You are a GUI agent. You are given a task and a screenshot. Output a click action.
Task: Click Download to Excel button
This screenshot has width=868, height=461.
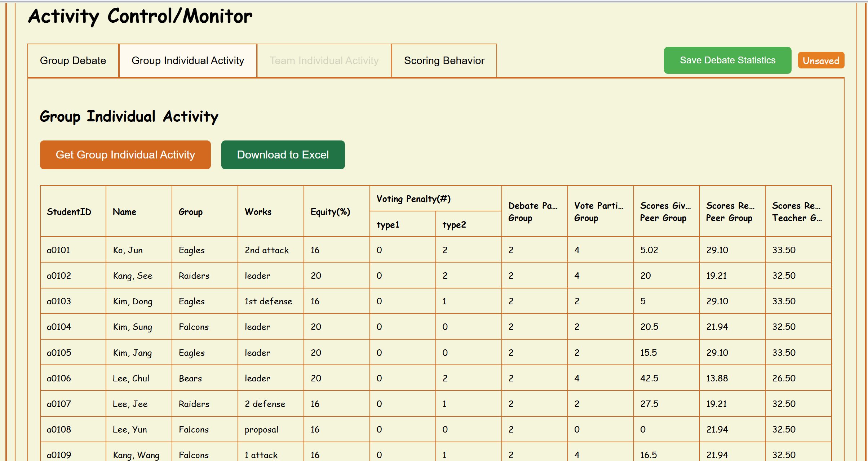283,155
